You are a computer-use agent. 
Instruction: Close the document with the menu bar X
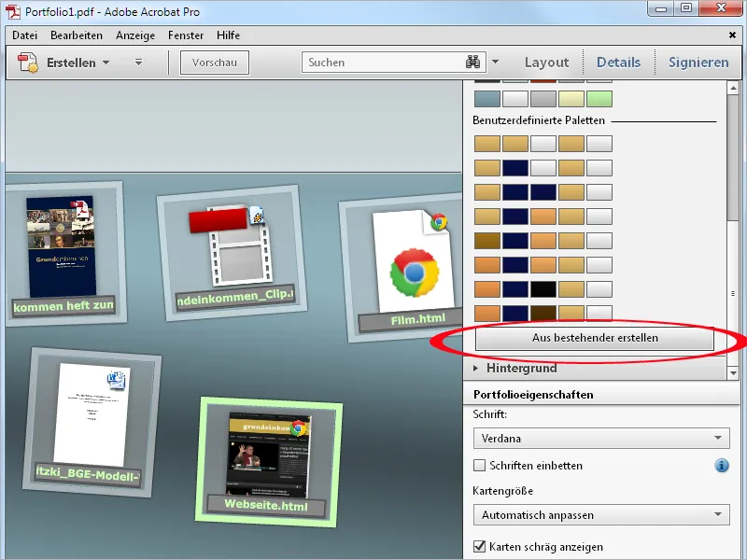(x=733, y=35)
